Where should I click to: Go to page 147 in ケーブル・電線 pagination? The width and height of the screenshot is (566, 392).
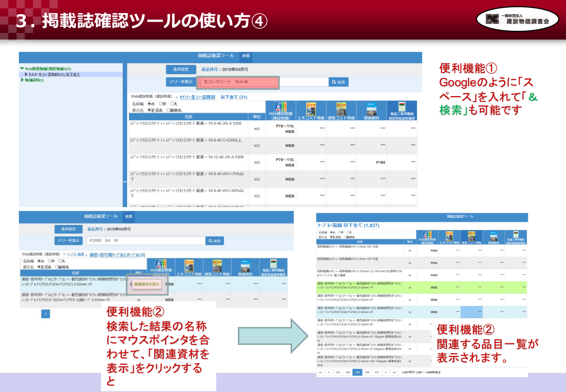coord(338,372)
